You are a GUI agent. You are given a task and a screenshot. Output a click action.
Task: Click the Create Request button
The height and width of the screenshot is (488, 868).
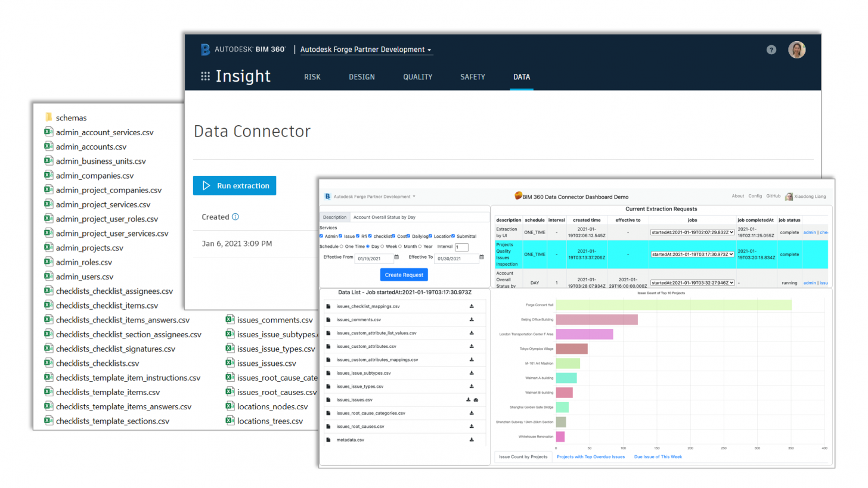(x=404, y=275)
